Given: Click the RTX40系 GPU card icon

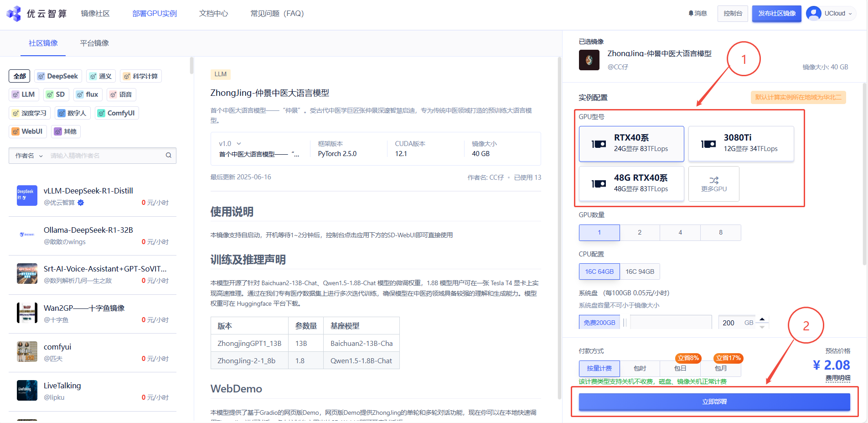Looking at the screenshot, I should pos(599,144).
